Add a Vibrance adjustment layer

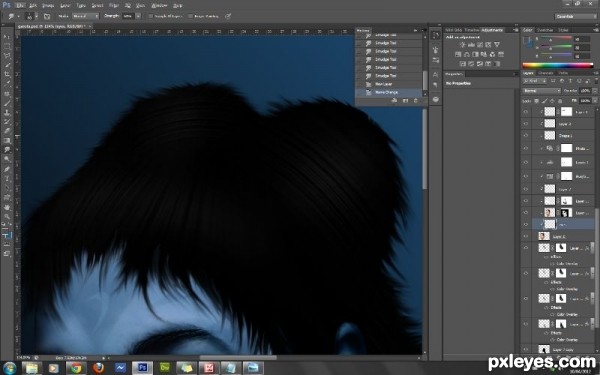click(x=497, y=45)
